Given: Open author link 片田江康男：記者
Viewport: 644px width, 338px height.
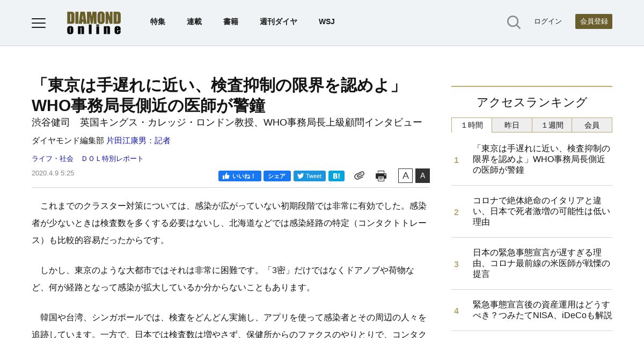Looking at the screenshot, I should click(138, 141).
